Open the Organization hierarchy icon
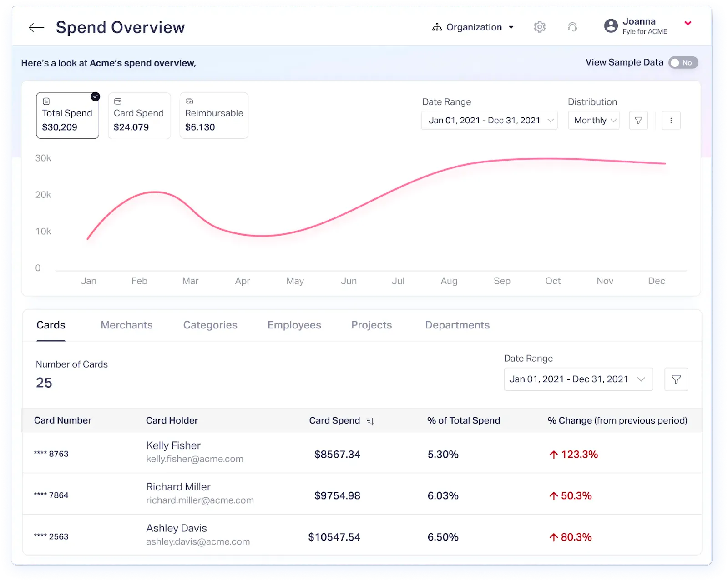Image resolution: width=728 pixels, height=581 pixels. pyautogui.click(x=436, y=27)
